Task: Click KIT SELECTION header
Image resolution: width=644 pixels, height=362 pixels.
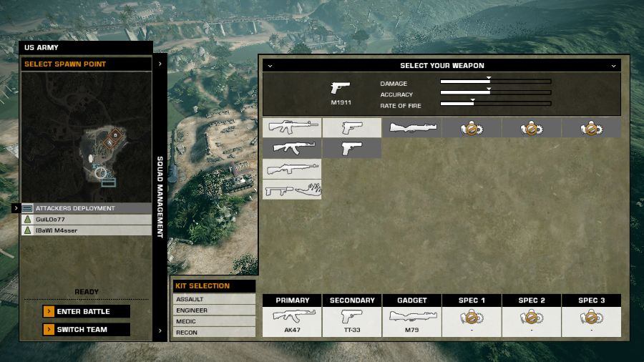Action: point(214,285)
